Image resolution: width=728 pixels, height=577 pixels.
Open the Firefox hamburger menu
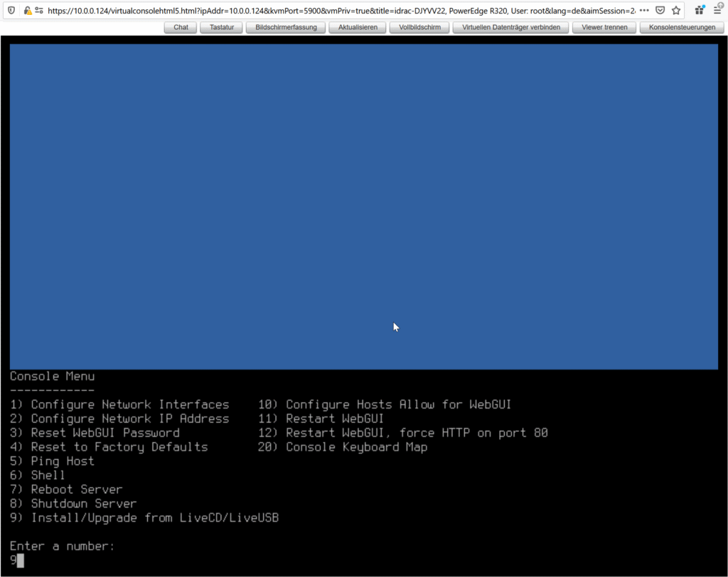(x=717, y=10)
